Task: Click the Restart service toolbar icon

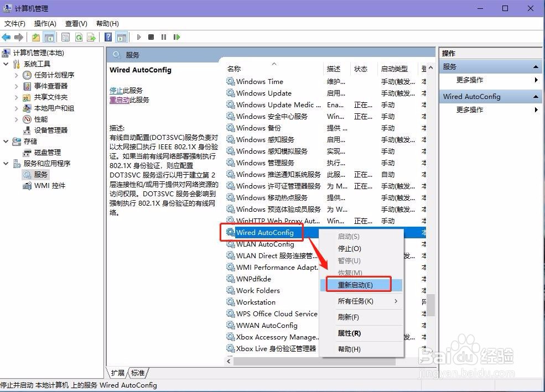Action: (177, 37)
